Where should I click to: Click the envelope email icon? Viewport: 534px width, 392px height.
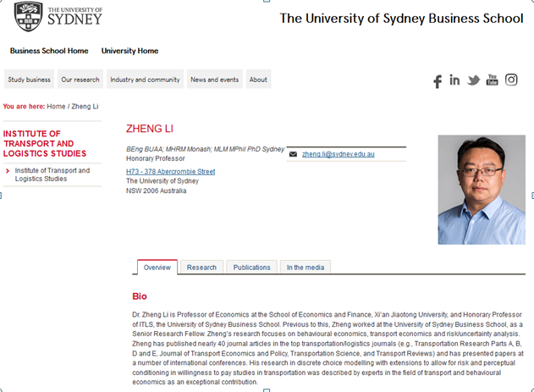(x=293, y=155)
